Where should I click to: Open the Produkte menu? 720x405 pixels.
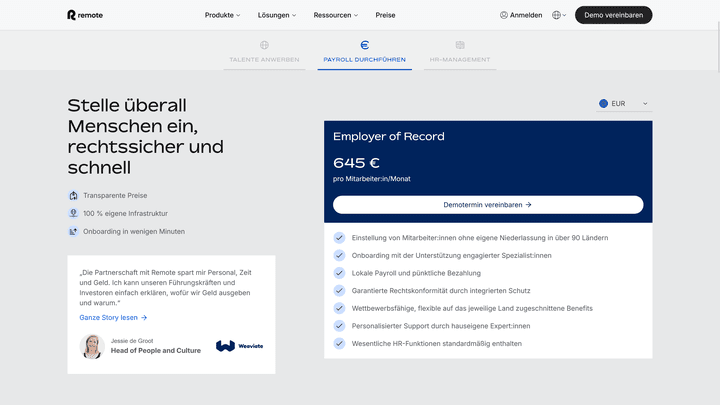pos(222,15)
